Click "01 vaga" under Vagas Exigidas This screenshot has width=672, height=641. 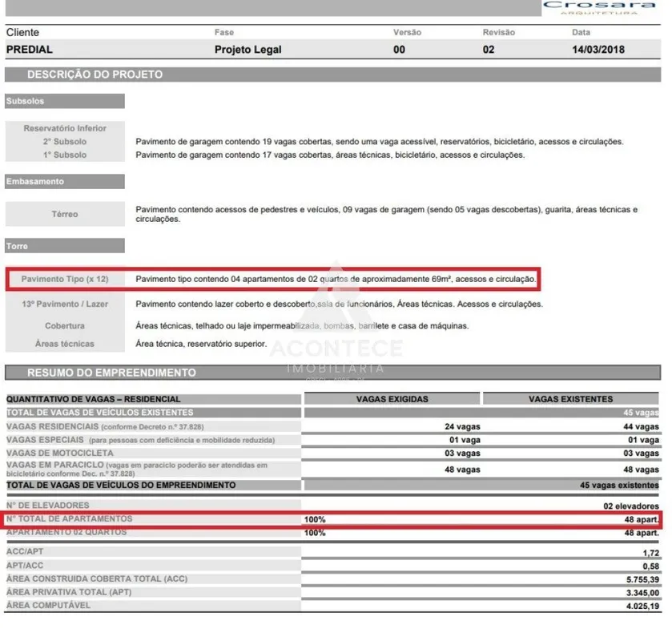pyautogui.click(x=465, y=440)
